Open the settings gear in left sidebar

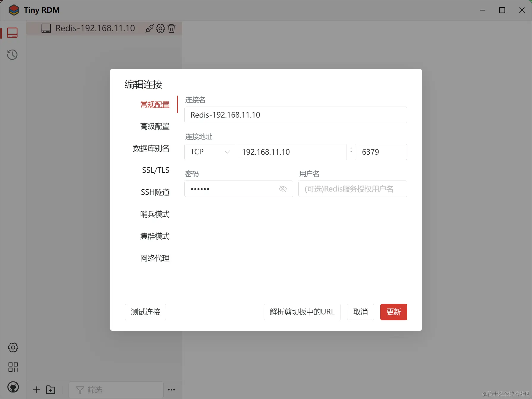[x=13, y=347]
